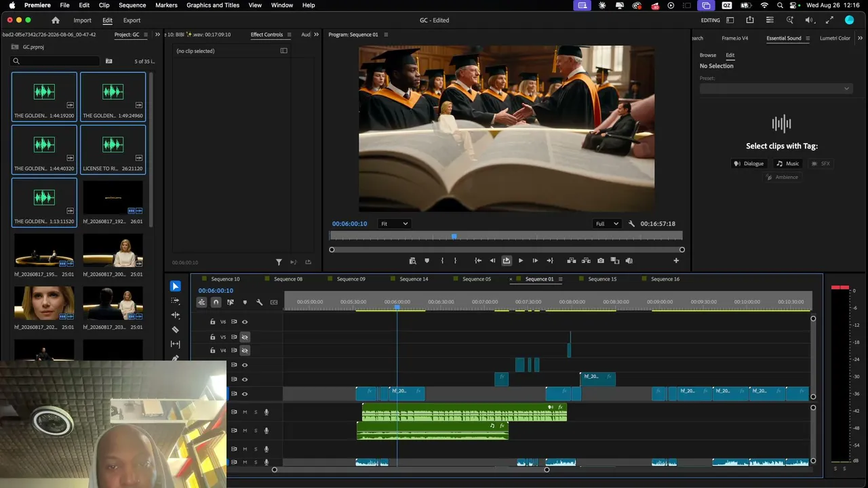Open the Markers menu
Image resolution: width=868 pixels, height=488 pixels.
pyautogui.click(x=166, y=5)
